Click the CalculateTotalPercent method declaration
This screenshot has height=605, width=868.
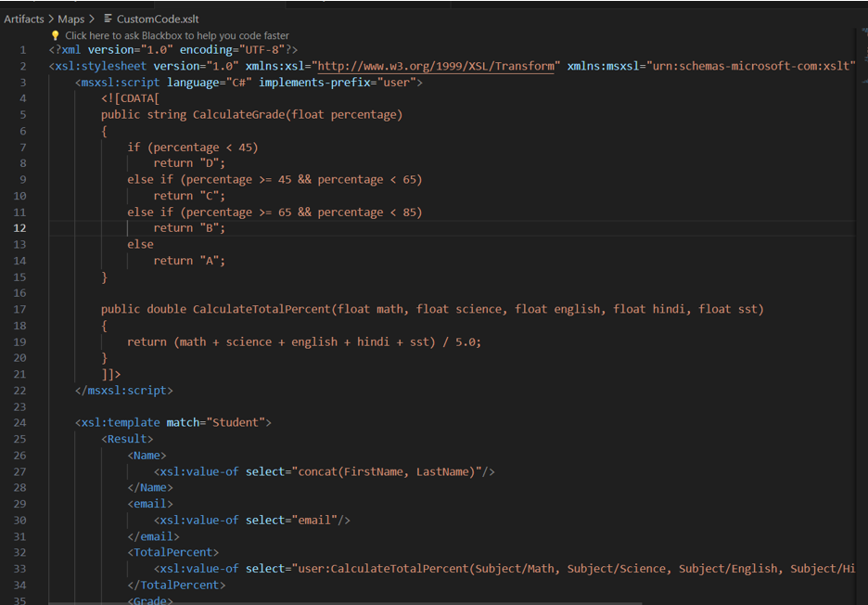[x=432, y=309]
